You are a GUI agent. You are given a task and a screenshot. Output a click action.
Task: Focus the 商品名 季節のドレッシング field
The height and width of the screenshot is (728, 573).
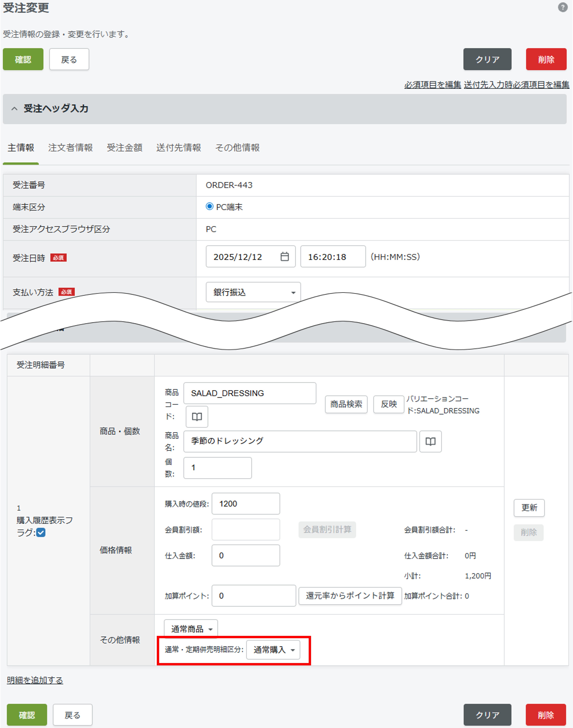(300, 441)
